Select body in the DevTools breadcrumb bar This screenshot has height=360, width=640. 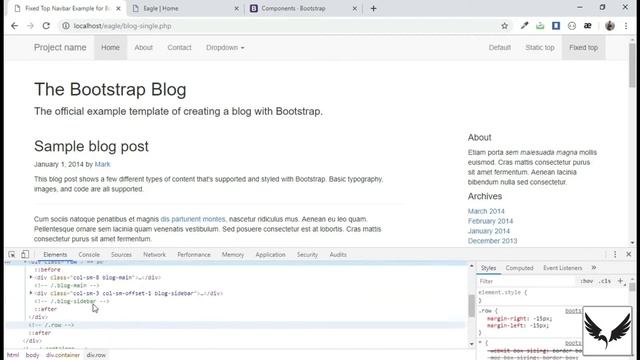pos(32,355)
